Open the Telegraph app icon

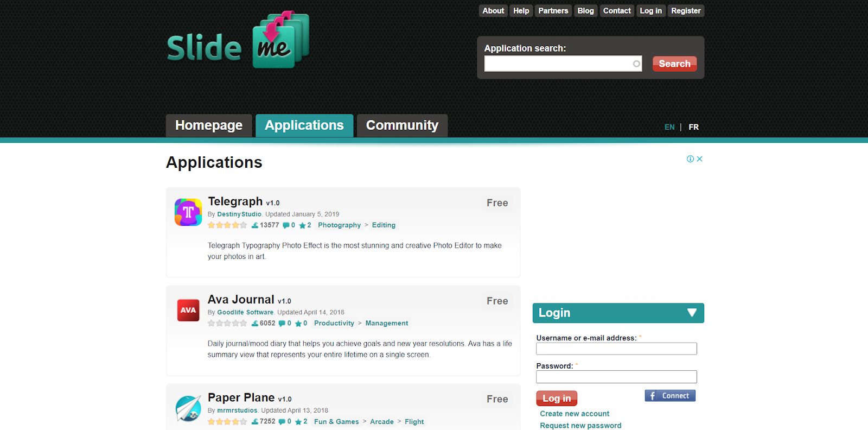(188, 212)
